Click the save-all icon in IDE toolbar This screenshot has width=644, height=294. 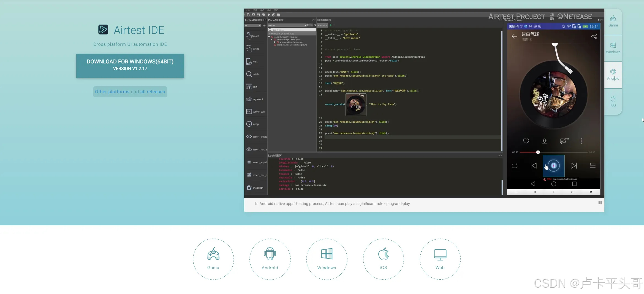pyautogui.click(x=263, y=15)
